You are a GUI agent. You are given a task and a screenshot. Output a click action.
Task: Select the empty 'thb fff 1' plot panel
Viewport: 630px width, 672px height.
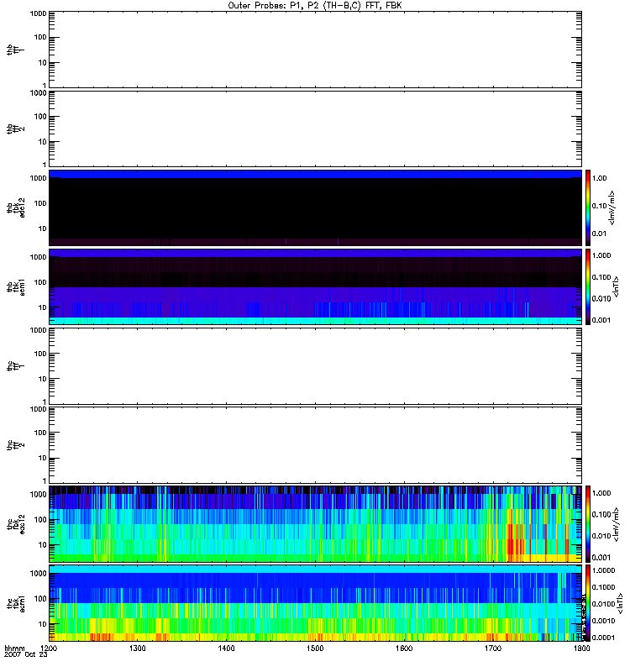[316, 50]
